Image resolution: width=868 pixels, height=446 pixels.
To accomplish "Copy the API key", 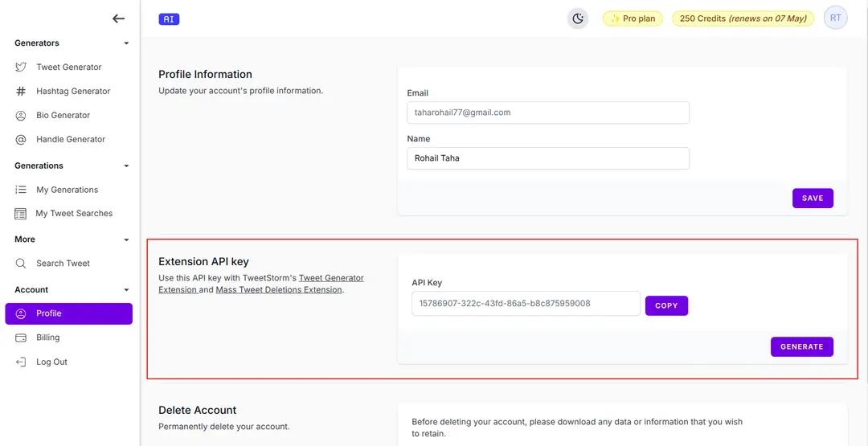I will 666,306.
